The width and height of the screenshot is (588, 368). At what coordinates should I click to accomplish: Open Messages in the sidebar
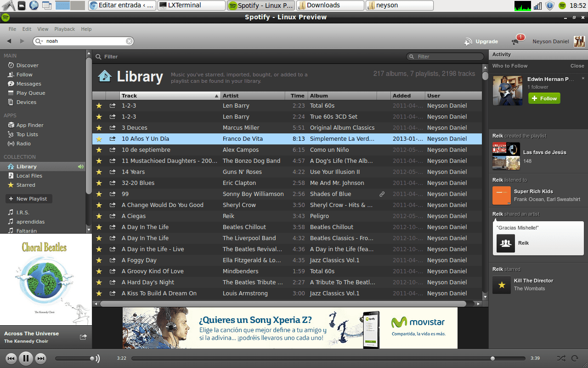(29, 84)
